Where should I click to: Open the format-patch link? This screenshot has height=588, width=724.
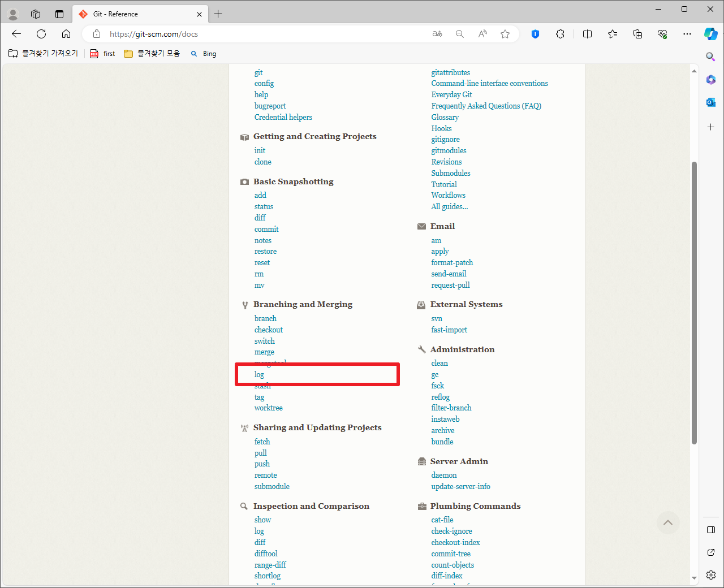452,262
